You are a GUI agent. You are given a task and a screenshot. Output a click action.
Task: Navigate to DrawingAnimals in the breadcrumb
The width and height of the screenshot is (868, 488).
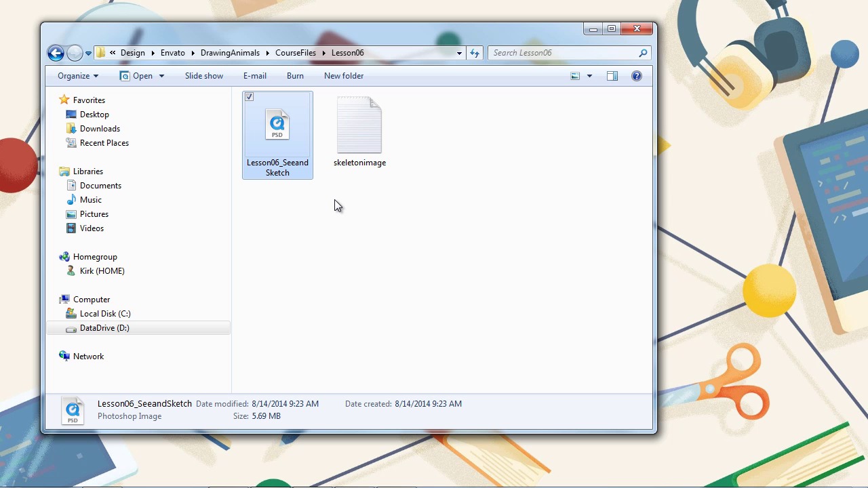pos(230,53)
